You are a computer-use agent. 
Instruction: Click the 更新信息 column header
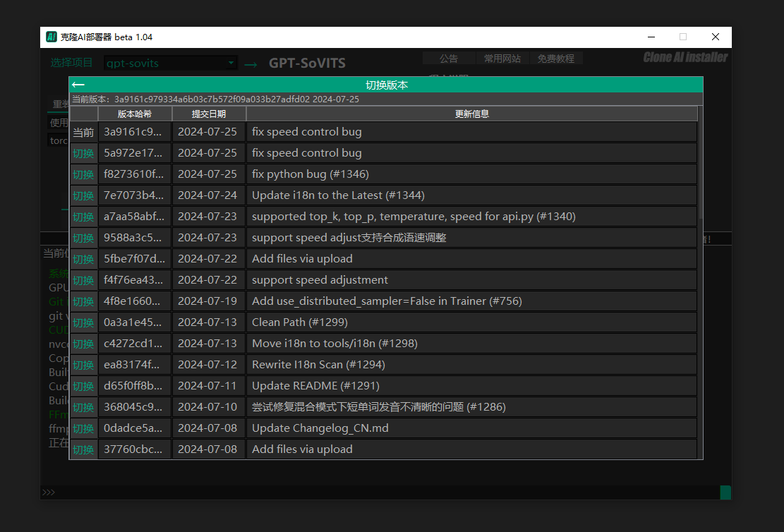(x=471, y=114)
